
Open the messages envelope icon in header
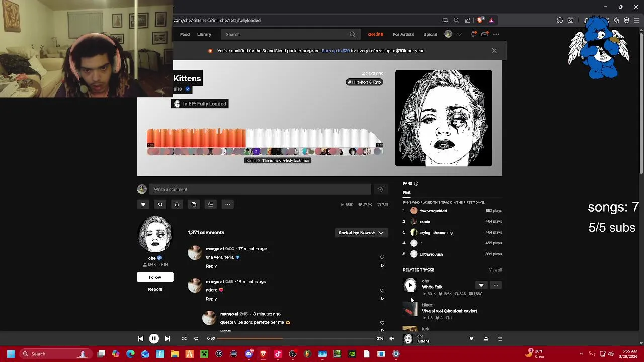coord(485,34)
